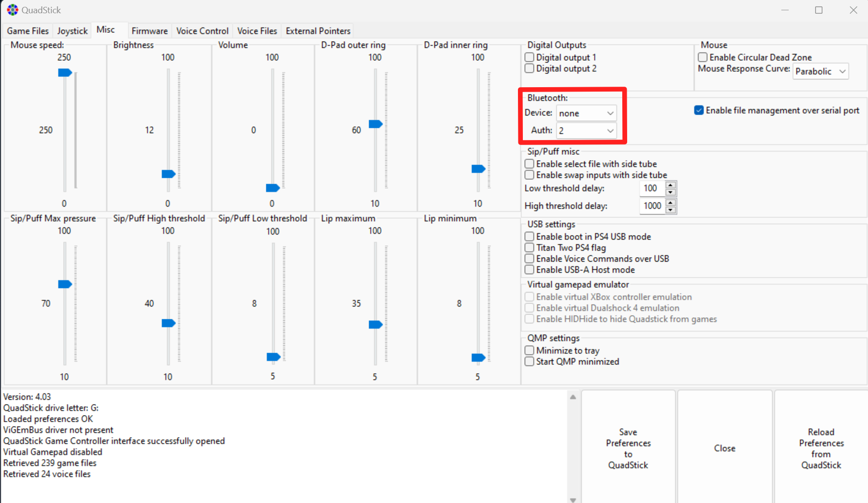Switch to the Joystick tab

point(72,31)
